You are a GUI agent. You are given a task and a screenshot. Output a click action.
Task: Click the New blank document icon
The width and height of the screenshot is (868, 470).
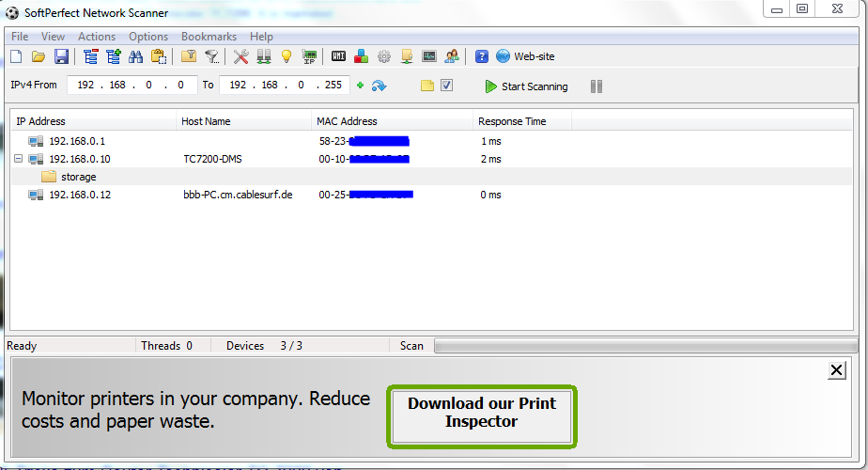coord(17,56)
